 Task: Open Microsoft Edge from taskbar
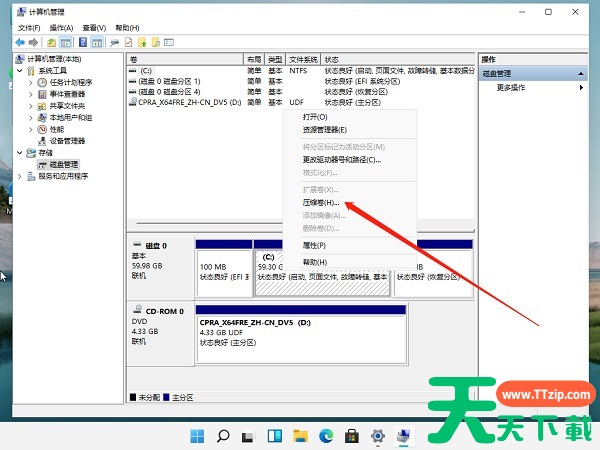pyautogui.click(x=326, y=436)
